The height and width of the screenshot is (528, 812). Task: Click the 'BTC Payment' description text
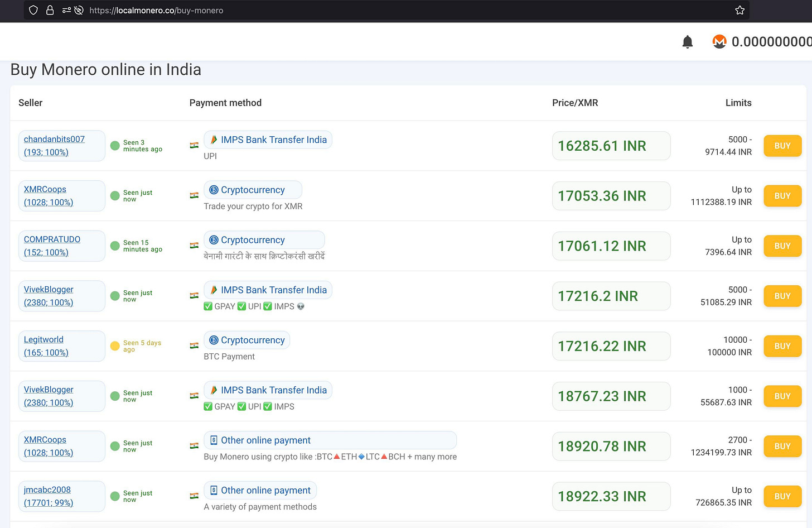tap(229, 357)
